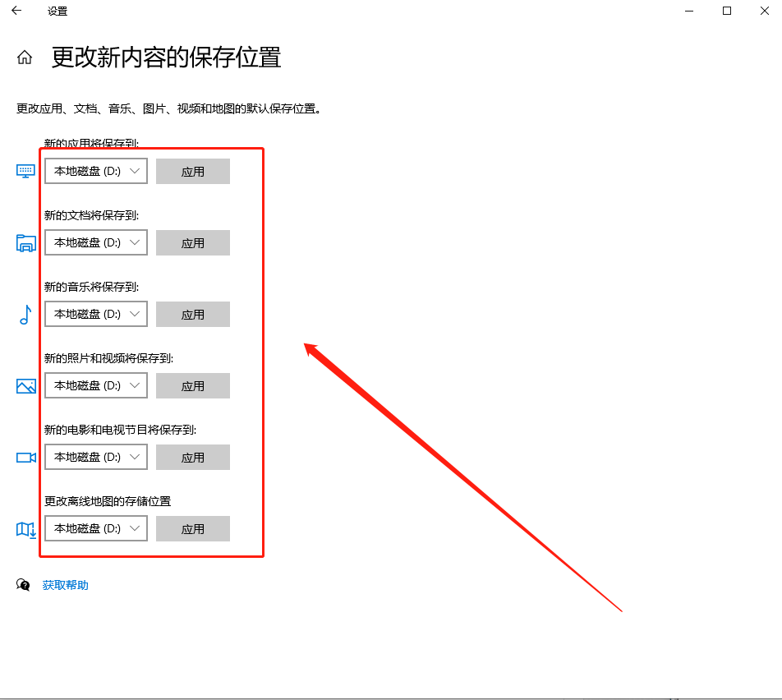This screenshot has width=782, height=700.
Task: Open the drive dropdown for new documents
Action: (95, 242)
